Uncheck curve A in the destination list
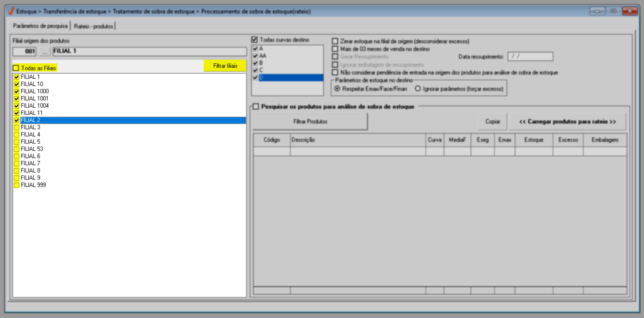This screenshot has height=318, width=644. coord(255,49)
